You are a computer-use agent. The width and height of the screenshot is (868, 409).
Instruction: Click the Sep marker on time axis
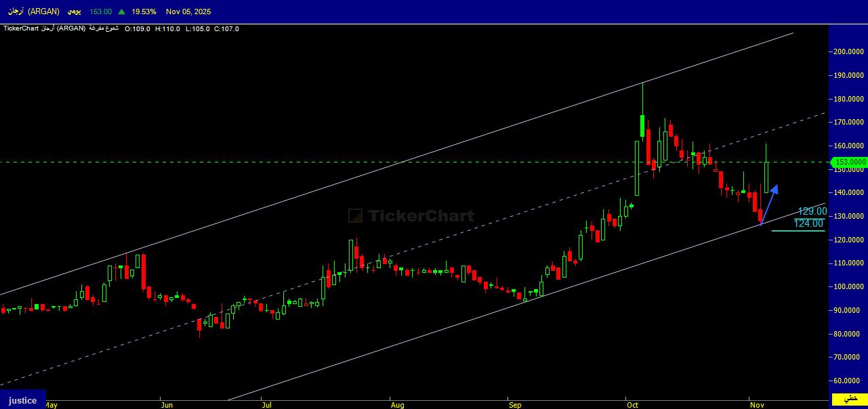516,405
